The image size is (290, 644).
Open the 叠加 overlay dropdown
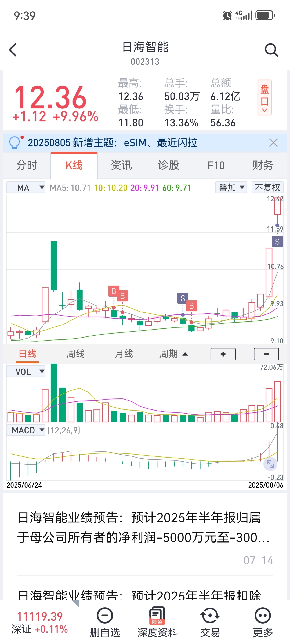point(231,187)
